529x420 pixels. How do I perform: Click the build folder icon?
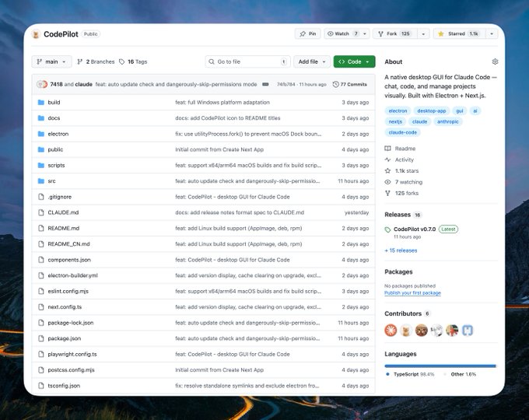click(40, 102)
